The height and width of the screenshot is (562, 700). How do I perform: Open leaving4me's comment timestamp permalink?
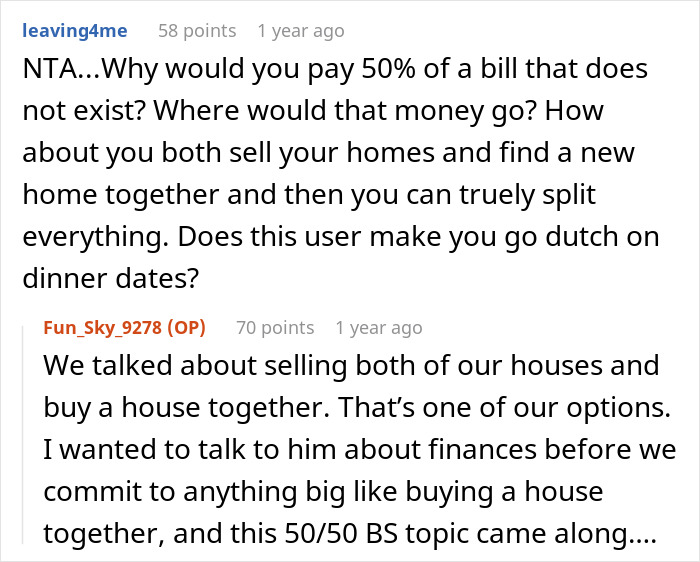click(x=300, y=31)
